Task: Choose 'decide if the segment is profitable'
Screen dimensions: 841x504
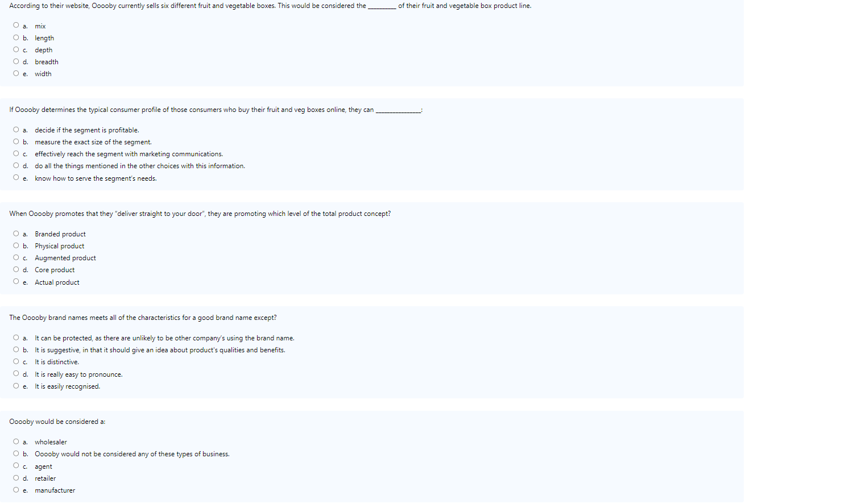Action: [16, 129]
